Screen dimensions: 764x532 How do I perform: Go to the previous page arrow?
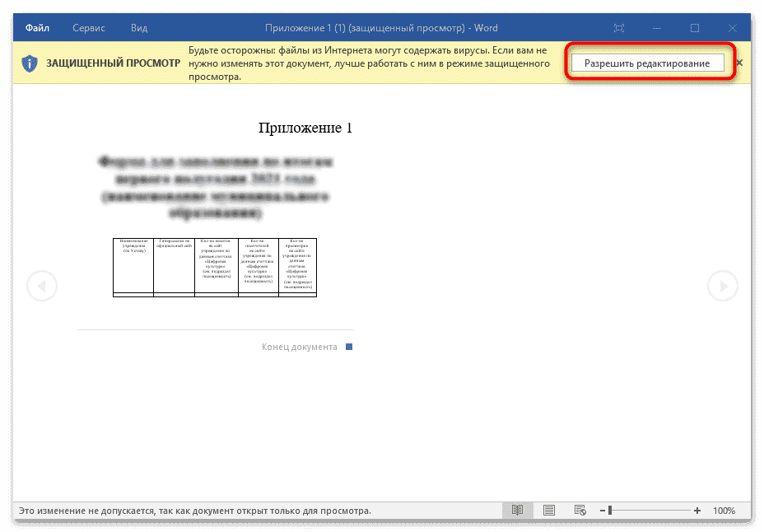pos(41,286)
